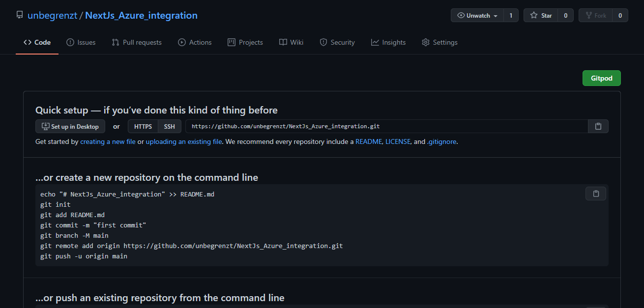This screenshot has height=308, width=644.
Task: Open the Code tab
Action: point(37,42)
